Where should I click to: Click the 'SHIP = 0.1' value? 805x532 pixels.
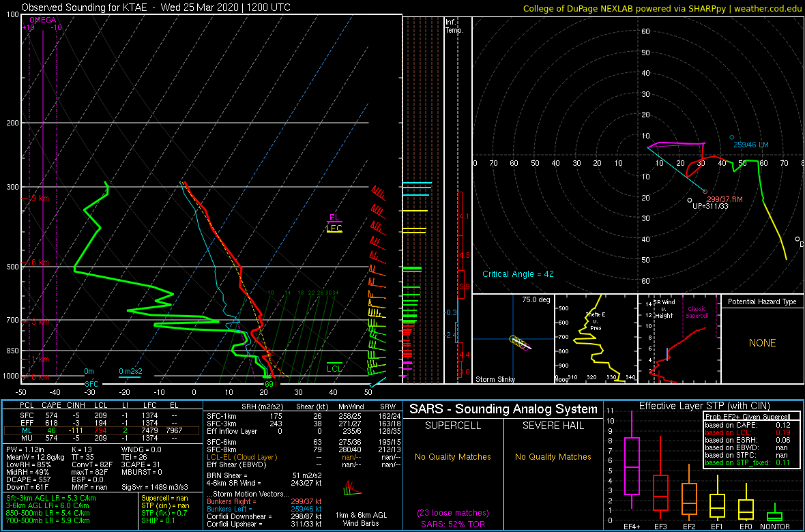(x=159, y=520)
